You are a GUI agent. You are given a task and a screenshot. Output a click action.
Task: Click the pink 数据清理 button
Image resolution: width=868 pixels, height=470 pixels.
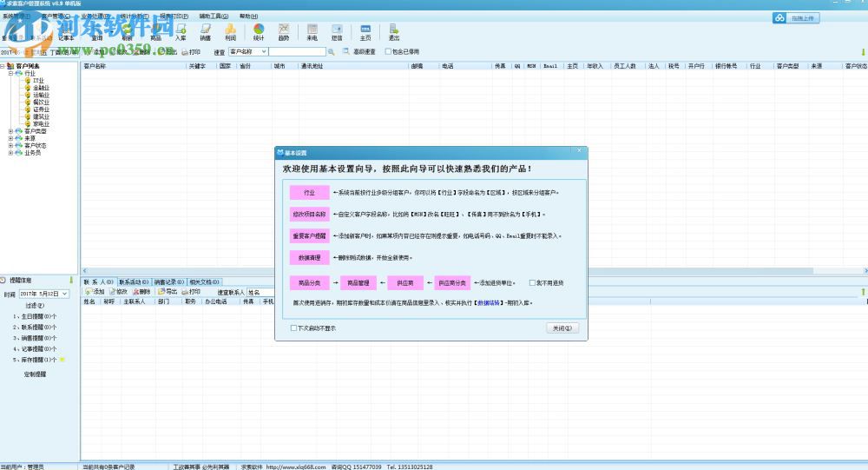coord(310,258)
